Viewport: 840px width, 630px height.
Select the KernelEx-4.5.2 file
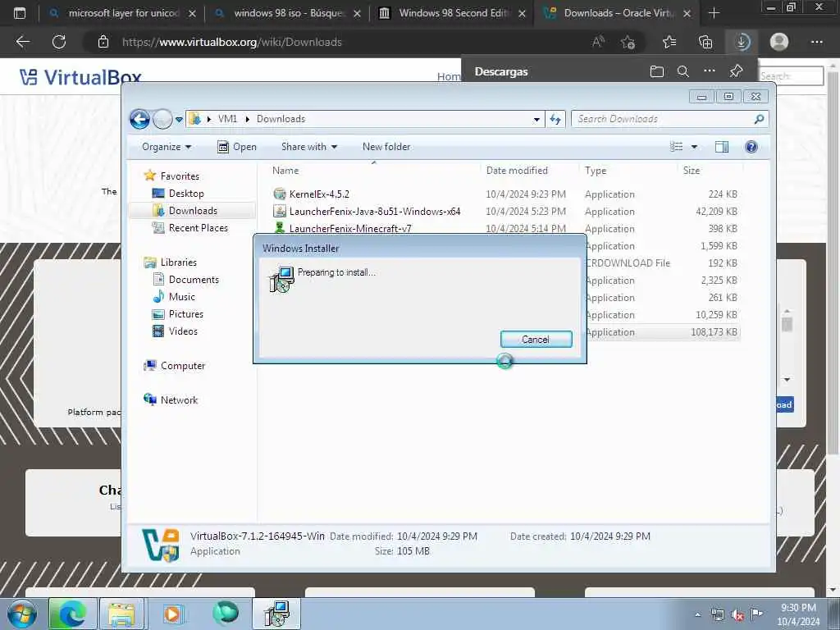319,194
